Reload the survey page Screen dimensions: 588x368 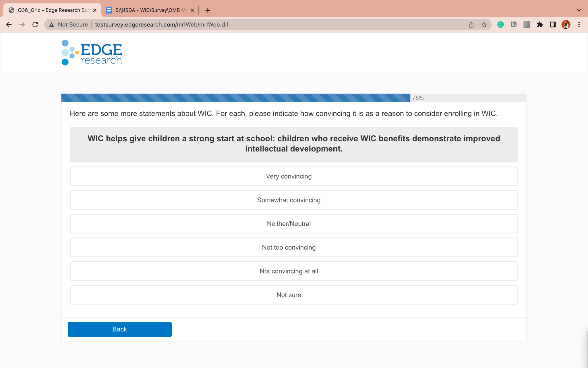(x=35, y=25)
